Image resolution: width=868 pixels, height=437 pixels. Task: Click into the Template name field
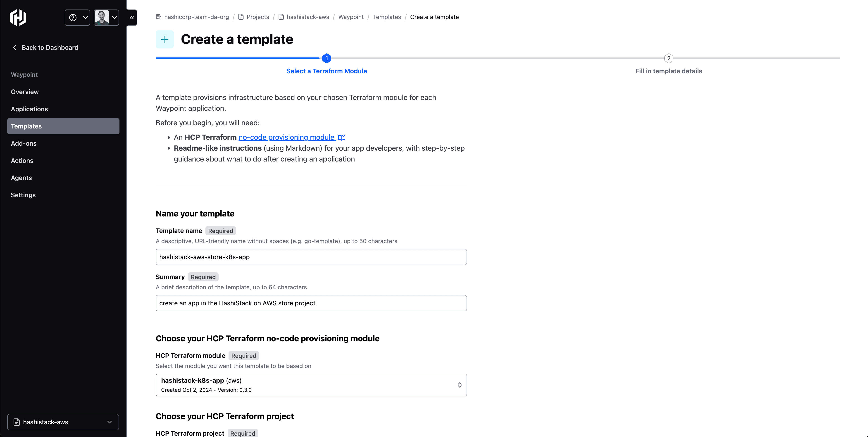point(311,257)
